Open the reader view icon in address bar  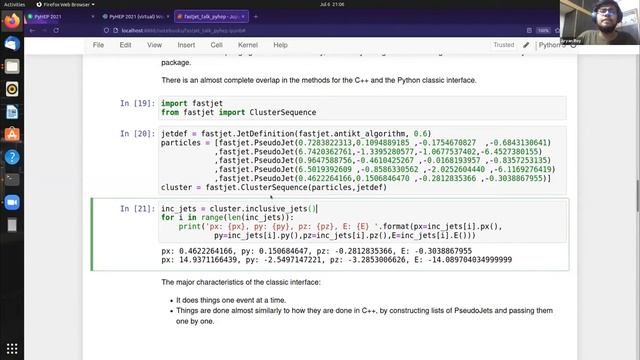tap(529, 31)
